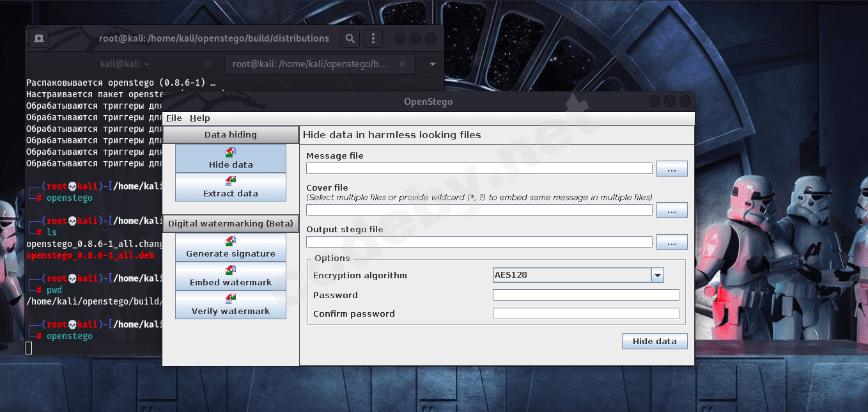This screenshot has width=868, height=412.
Task: Browse for the Message file
Action: click(671, 169)
